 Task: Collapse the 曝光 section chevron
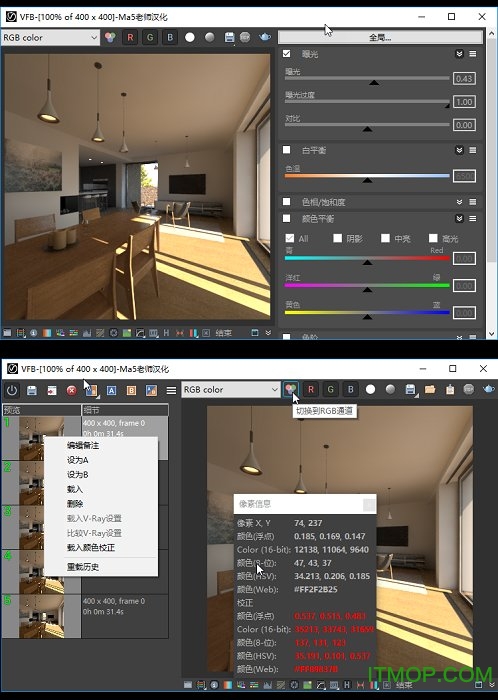pyautogui.click(x=459, y=54)
